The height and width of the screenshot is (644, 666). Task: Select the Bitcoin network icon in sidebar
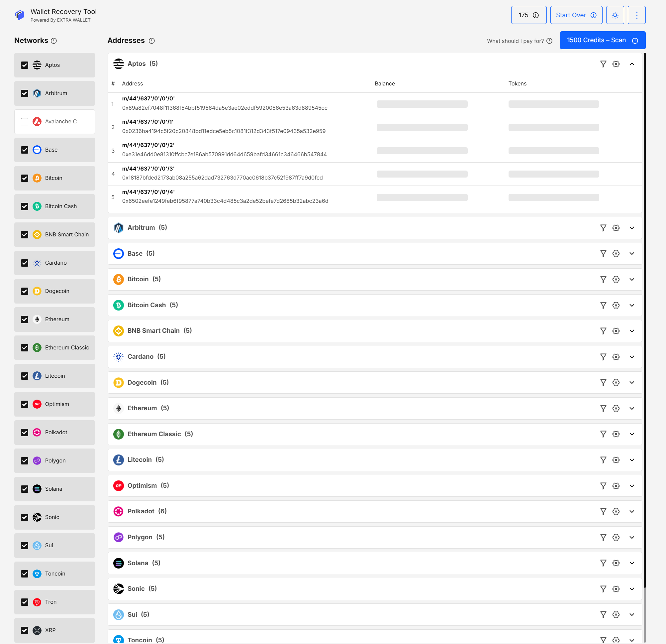[x=37, y=178]
